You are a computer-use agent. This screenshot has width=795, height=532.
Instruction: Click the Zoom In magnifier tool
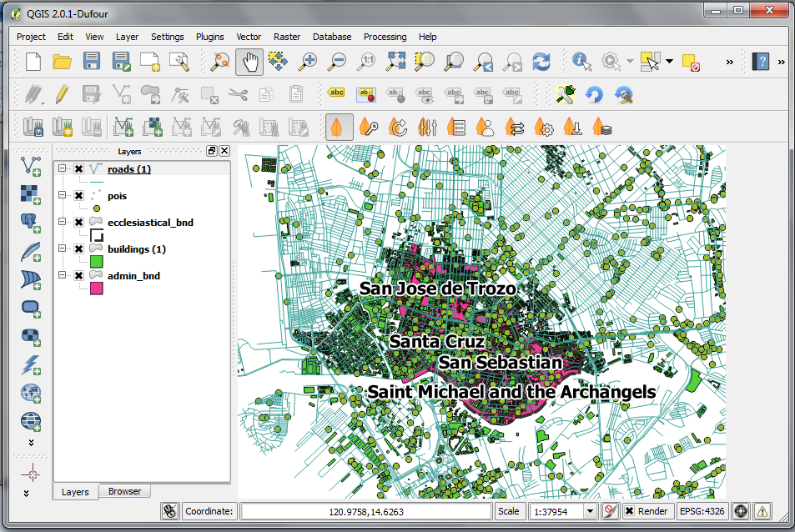pos(307,62)
